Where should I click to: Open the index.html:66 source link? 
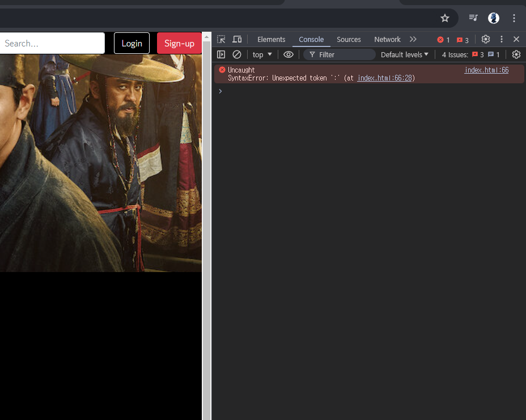tap(486, 70)
